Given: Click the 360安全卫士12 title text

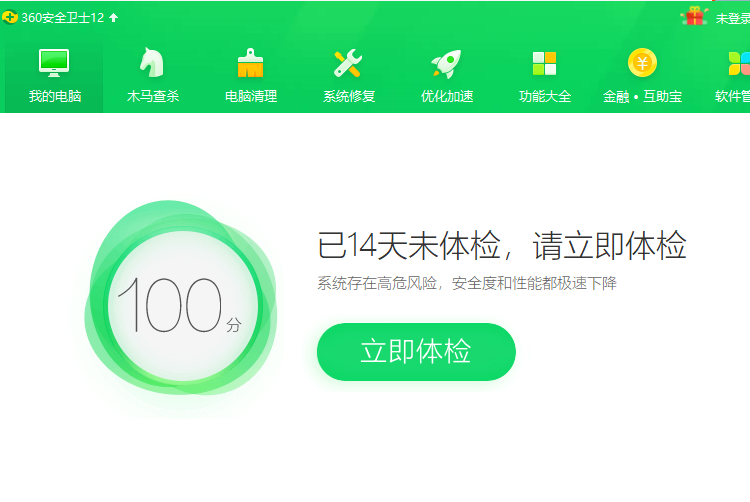Looking at the screenshot, I should [62, 17].
